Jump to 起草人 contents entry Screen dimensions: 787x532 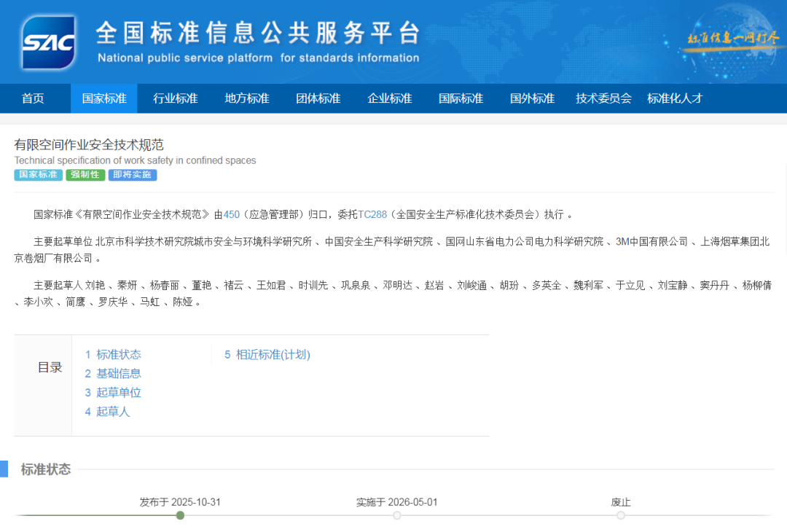click(x=107, y=412)
